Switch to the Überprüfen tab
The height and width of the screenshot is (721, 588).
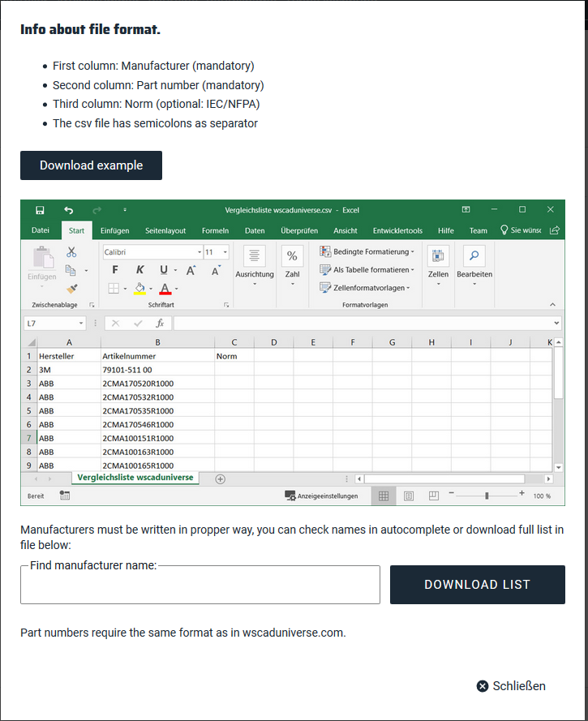299,230
